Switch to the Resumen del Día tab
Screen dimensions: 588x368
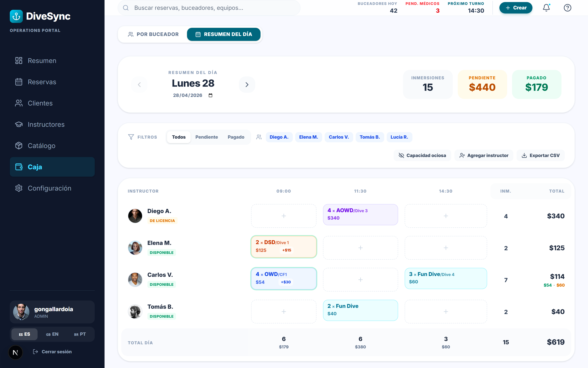point(224,34)
